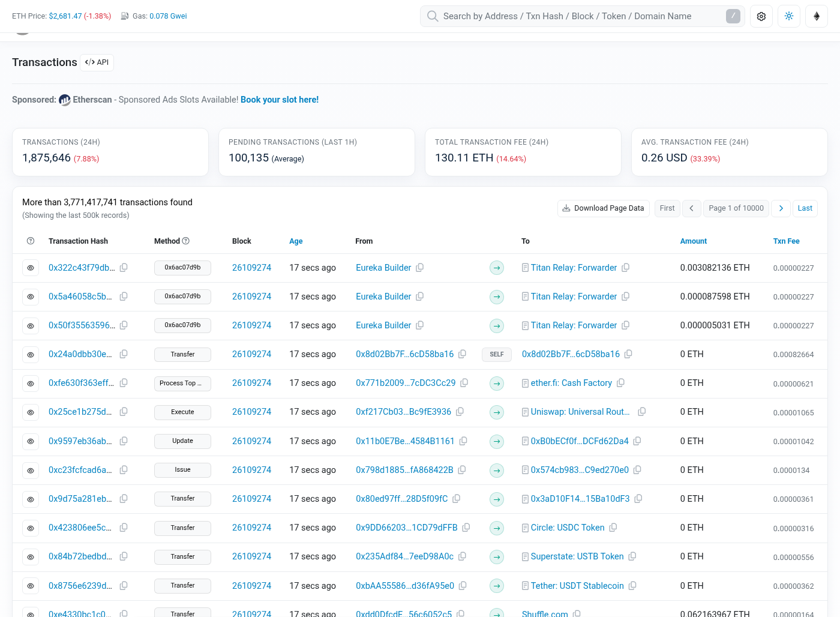Jump to Last page
The height and width of the screenshot is (617, 840).
click(805, 208)
